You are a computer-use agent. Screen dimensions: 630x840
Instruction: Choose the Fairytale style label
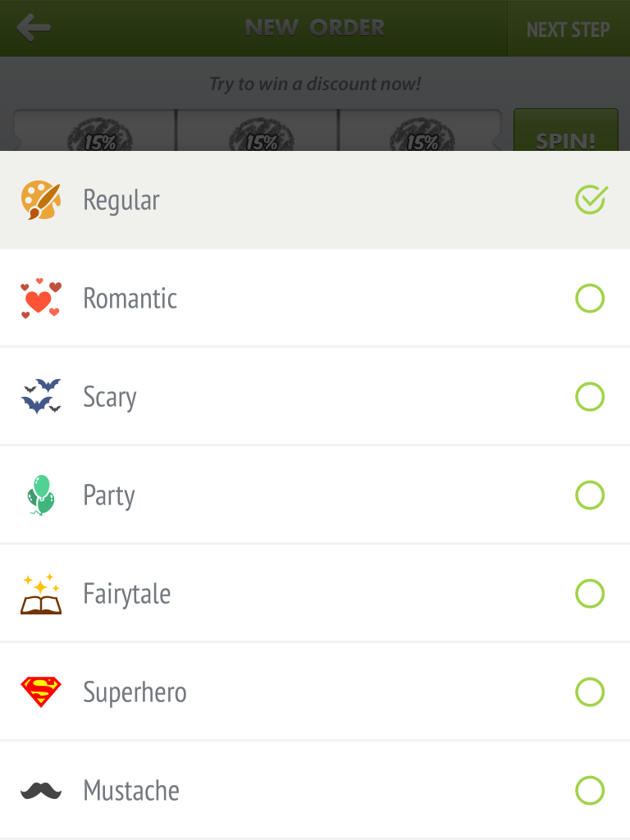127,594
